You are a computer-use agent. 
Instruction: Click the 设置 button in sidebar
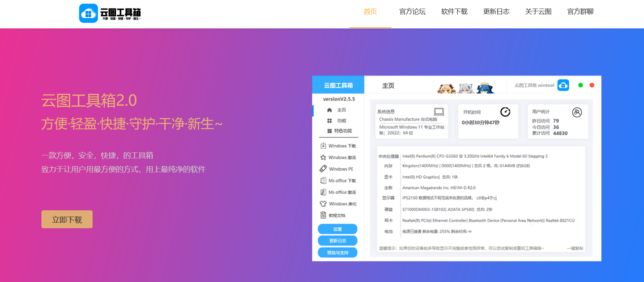click(x=337, y=229)
